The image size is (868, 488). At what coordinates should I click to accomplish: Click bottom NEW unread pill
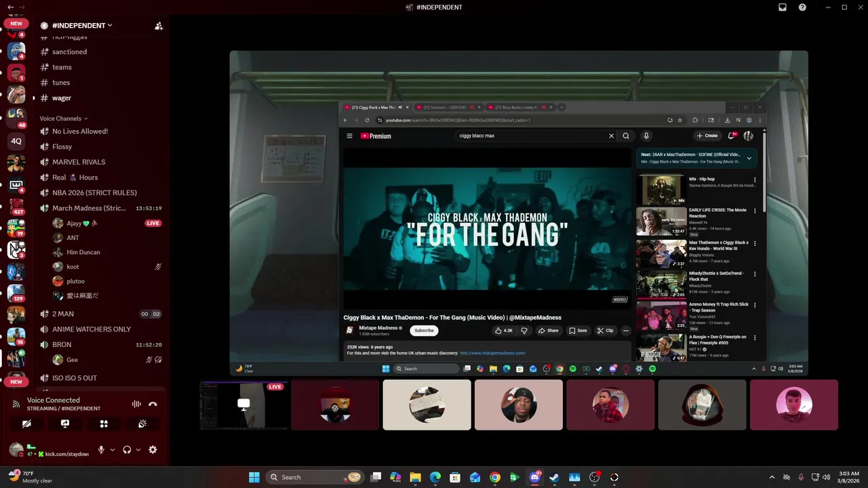pos(16,382)
